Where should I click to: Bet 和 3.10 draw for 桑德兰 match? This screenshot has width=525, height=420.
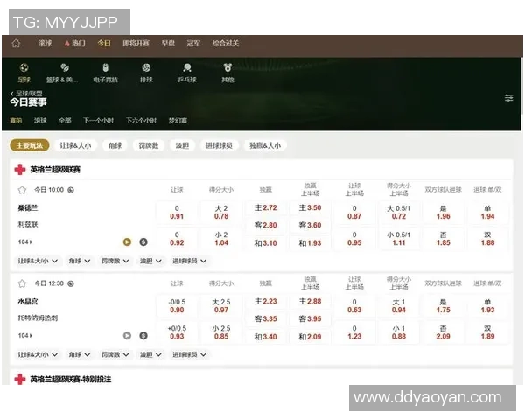265,243
